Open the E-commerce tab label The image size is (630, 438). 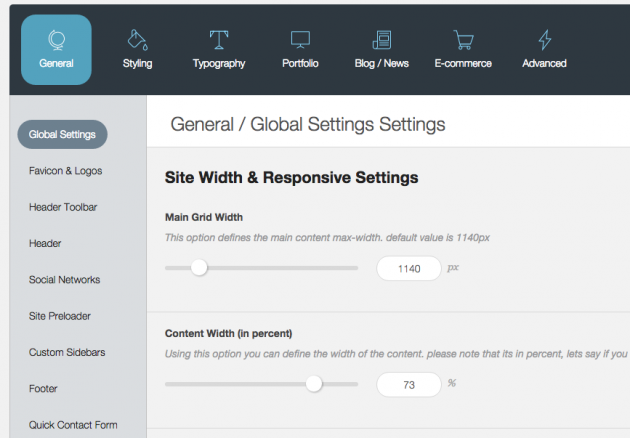point(463,63)
